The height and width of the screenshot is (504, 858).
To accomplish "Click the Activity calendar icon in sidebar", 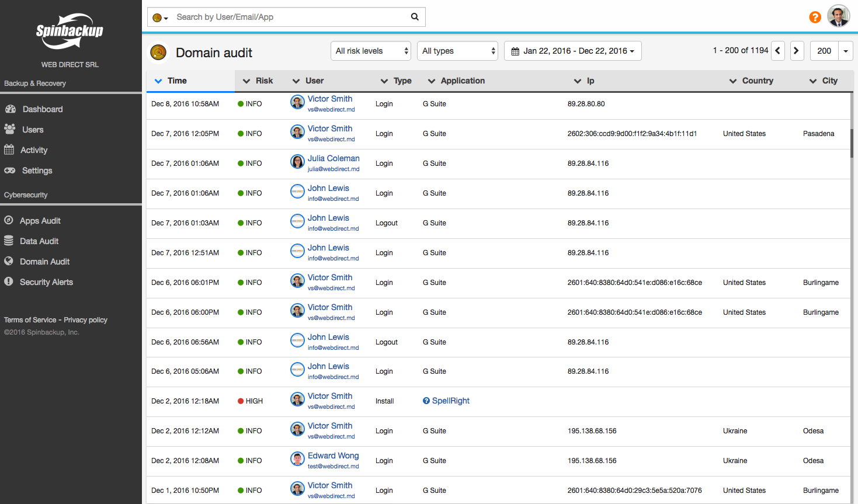I will 9,150.
